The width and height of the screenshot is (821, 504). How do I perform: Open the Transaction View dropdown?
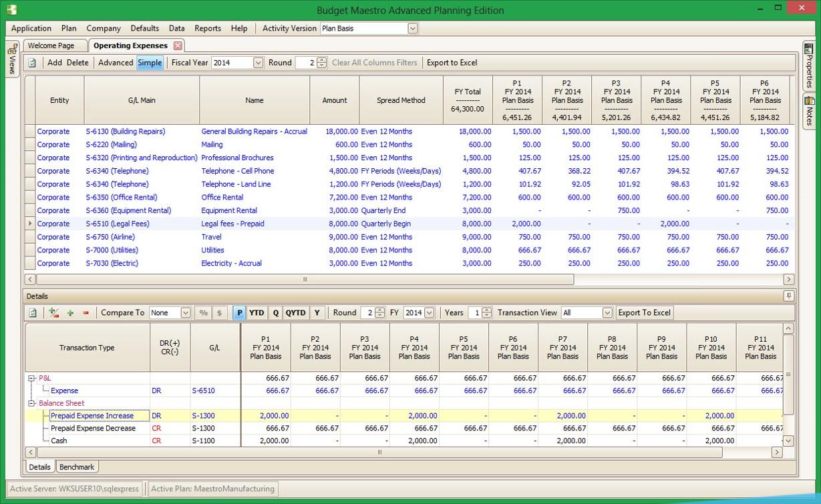(x=607, y=312)
